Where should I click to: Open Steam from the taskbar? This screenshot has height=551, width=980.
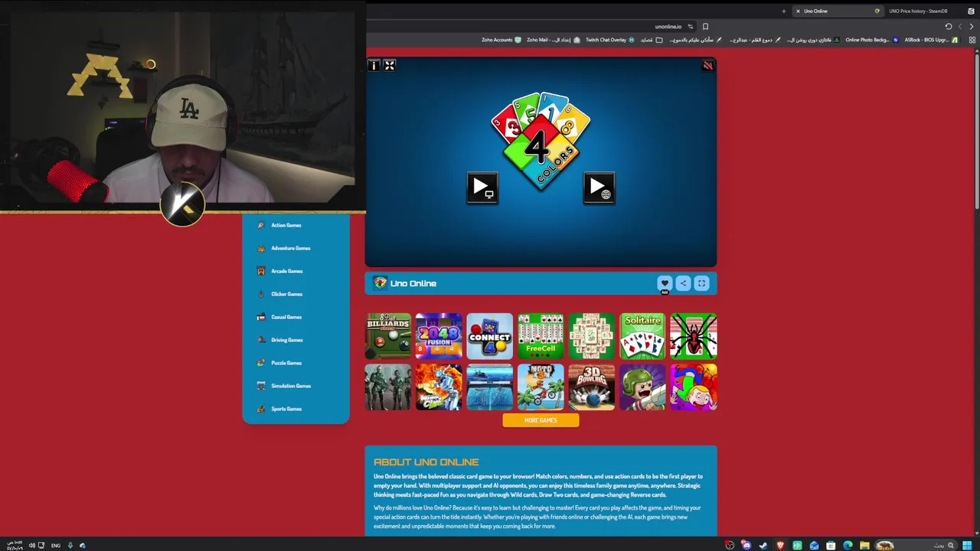point(763,545)
